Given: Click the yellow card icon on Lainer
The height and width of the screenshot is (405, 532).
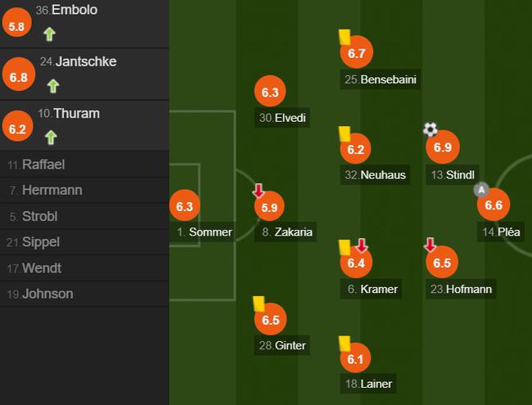Looking at the screenshot, I should (x=345, y=344).
